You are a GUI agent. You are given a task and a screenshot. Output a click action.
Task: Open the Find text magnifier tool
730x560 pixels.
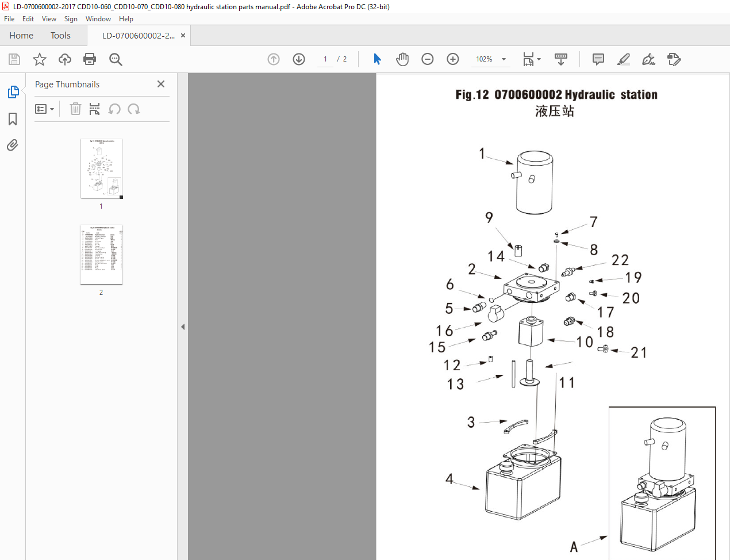click(x=116, y=59)
